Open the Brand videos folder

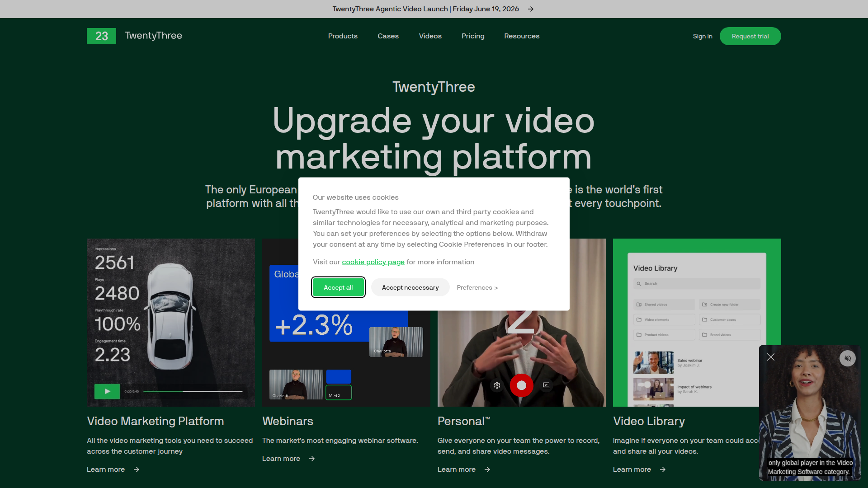point(730,335)
